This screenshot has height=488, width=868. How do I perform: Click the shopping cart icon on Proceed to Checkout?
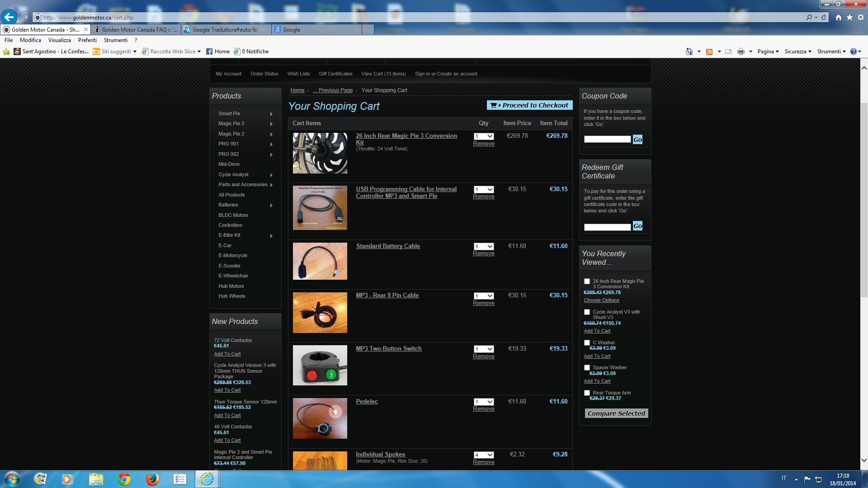[x=494, y=105]
